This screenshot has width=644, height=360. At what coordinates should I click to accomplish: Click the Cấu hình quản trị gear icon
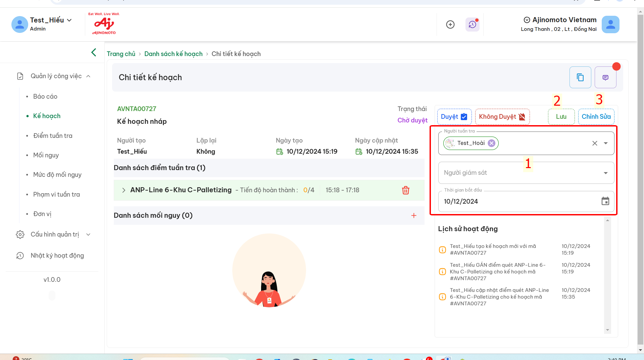pyautogui.click(x=20, y=235)
